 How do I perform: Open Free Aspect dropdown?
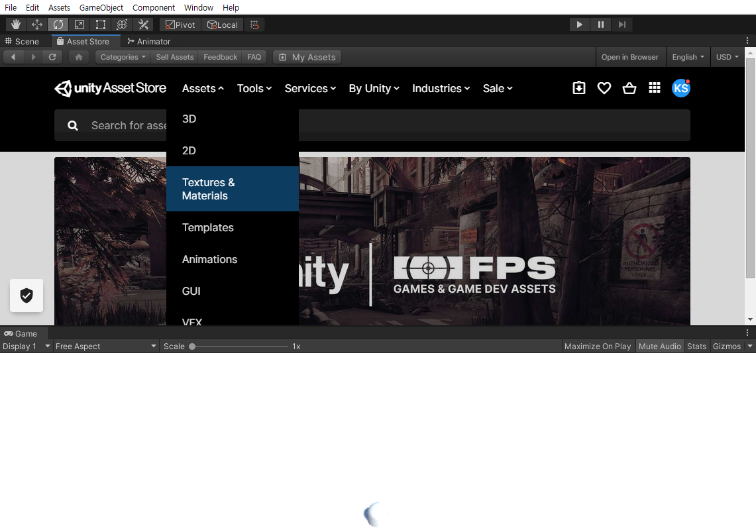[x=105, y=346]
